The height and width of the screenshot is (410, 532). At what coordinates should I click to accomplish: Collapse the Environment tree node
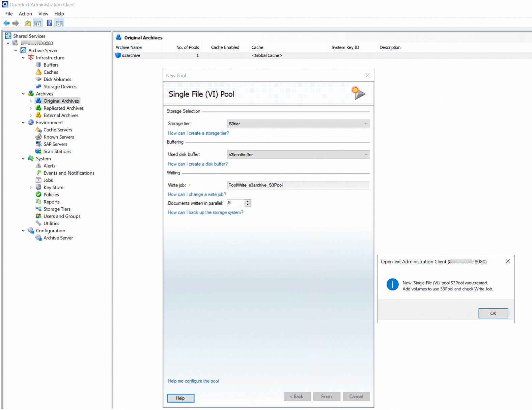[x=23, y=123]
